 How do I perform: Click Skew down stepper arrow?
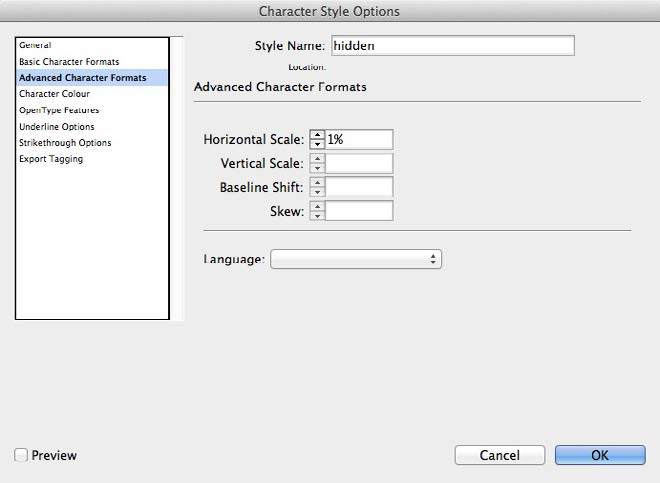317,216
